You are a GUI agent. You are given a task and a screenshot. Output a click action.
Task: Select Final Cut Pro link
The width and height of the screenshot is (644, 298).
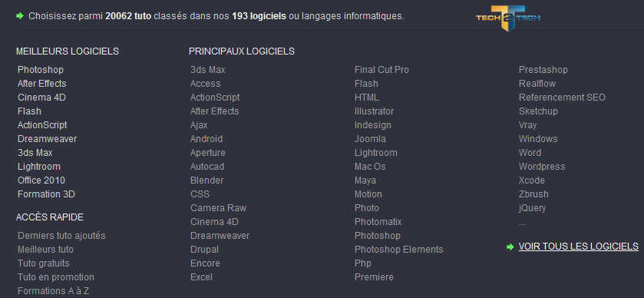pos(381,70)
